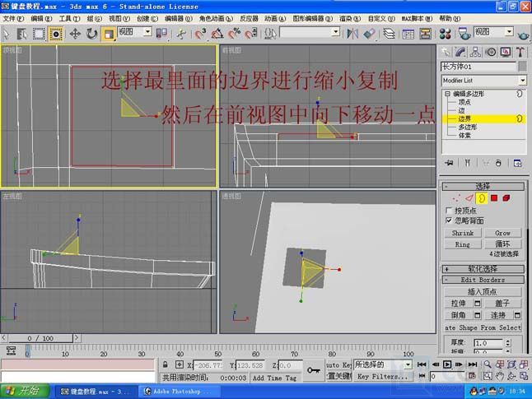Screen dimensions: 532x399
Task: Switch to the Modify command panel tab
Action: pyautogui.click(x=460, y=52)
